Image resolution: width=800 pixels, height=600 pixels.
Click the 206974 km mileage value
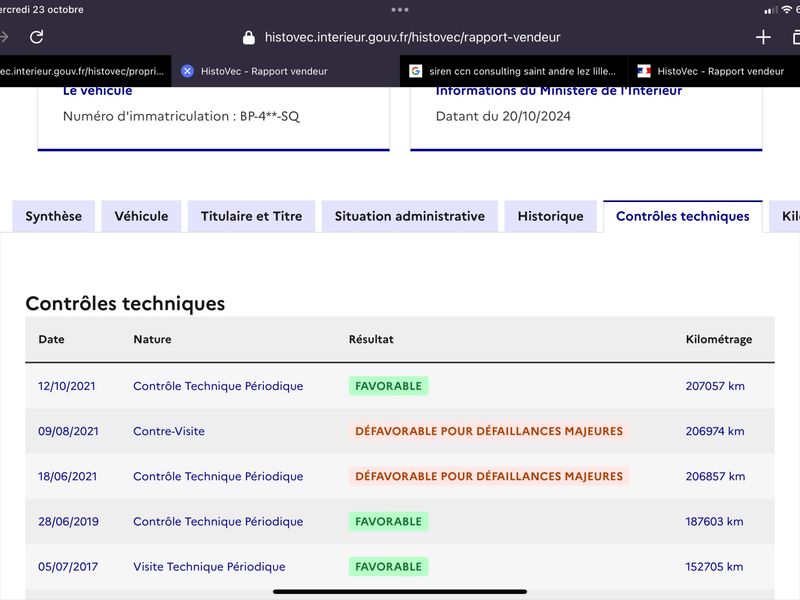[x=715, y=431]
